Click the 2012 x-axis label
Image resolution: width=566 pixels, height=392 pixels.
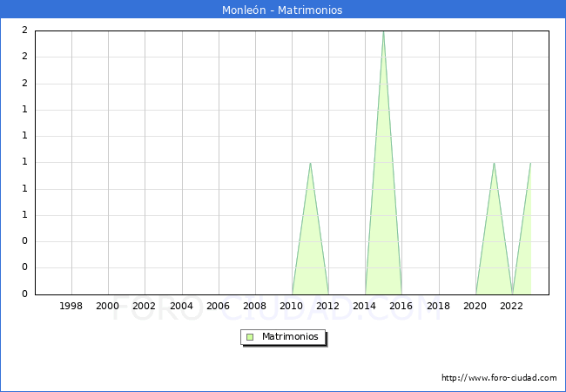tap(327, 306)
